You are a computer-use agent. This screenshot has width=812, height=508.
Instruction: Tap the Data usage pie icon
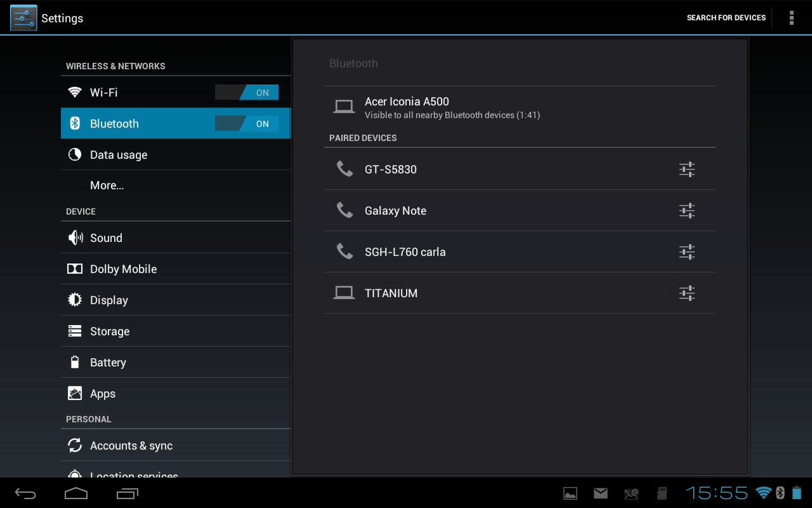[75, 154]
